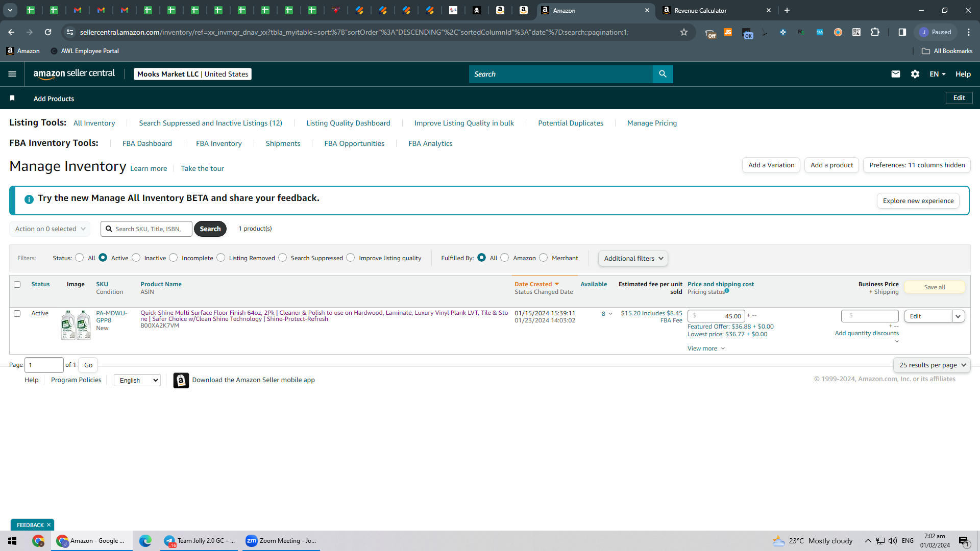Open the settings gear icon
The width and height of the screenshot is (980, 551).
pos(915,74)
